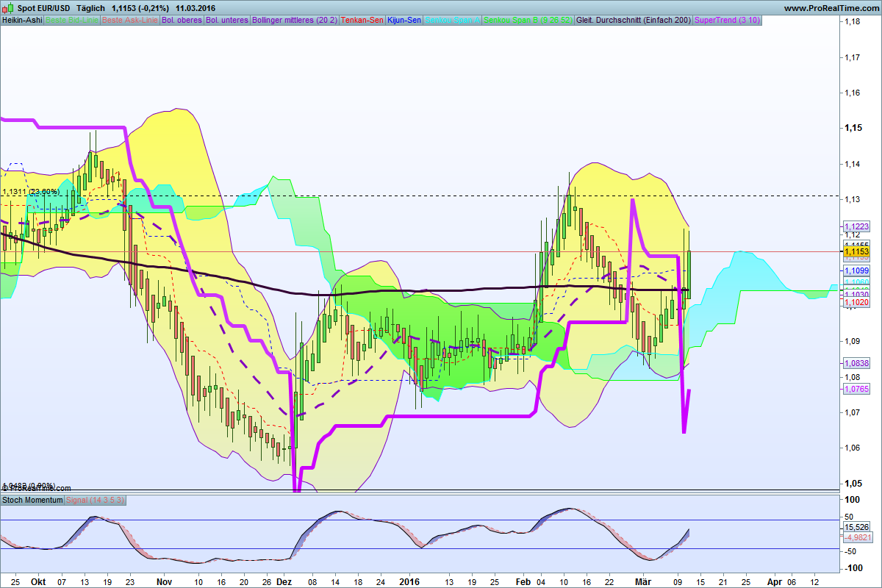Click the 1,15 bold price axis label

click(x=853, y=128)
